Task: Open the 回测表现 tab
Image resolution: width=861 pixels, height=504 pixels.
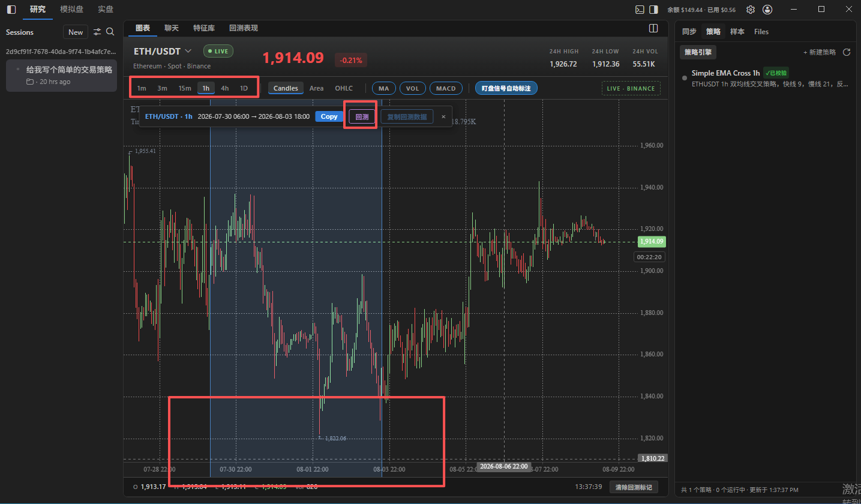Action: tap(244, 28)
